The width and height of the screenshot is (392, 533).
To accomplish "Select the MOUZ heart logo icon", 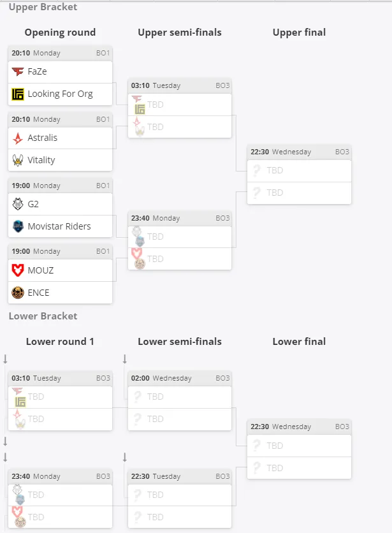I will tap(18, 270).
